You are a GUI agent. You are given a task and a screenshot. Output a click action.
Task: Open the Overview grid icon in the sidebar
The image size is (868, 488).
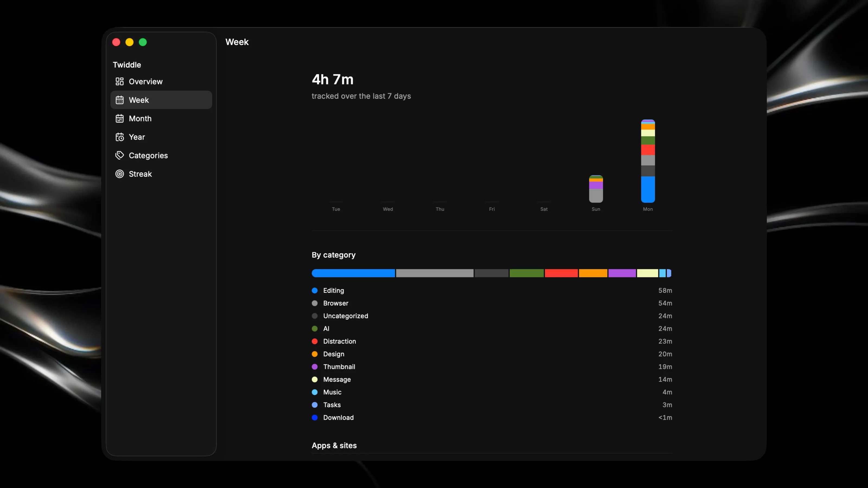click(x=120, y=82)
